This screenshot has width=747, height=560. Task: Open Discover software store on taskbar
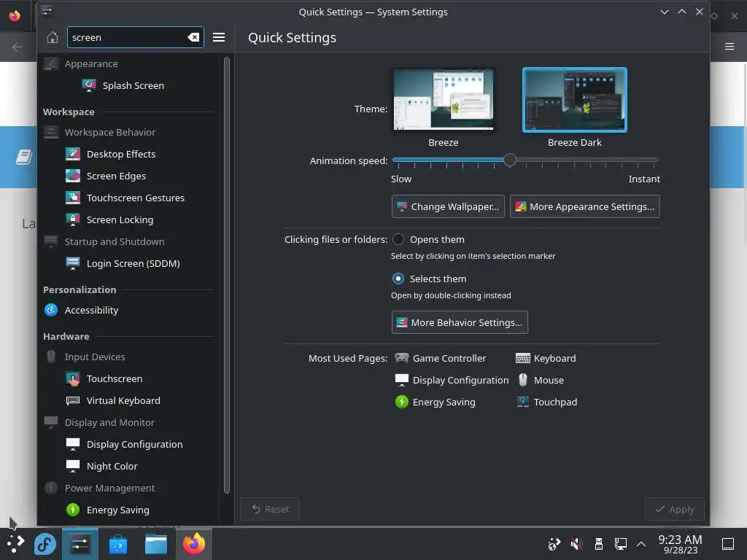[x=118, y=544]
